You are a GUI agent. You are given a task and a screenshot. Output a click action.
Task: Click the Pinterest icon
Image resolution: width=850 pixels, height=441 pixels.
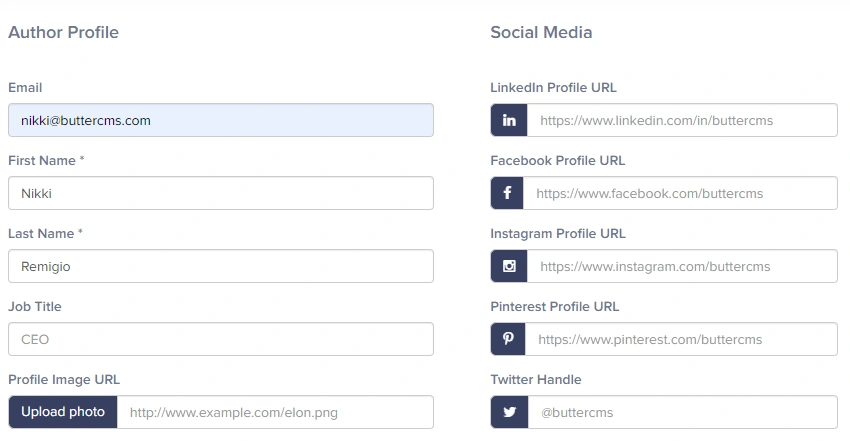pyautogui.click(x=508, y=339)
